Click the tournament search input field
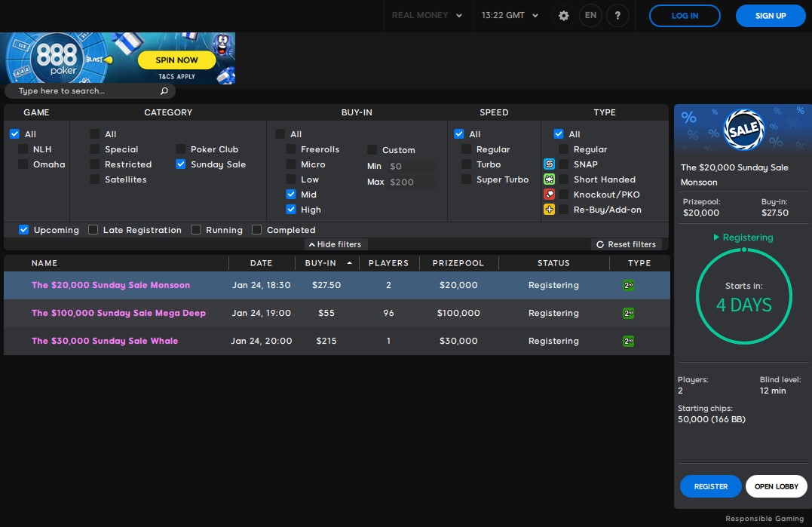 pos(83,91)
